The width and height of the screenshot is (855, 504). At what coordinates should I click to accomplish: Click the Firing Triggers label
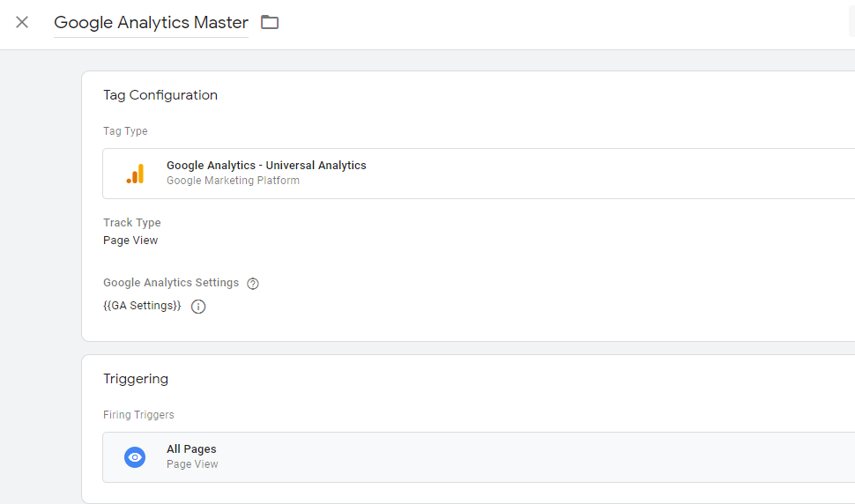pyautogui.click(x=138, y=415)
